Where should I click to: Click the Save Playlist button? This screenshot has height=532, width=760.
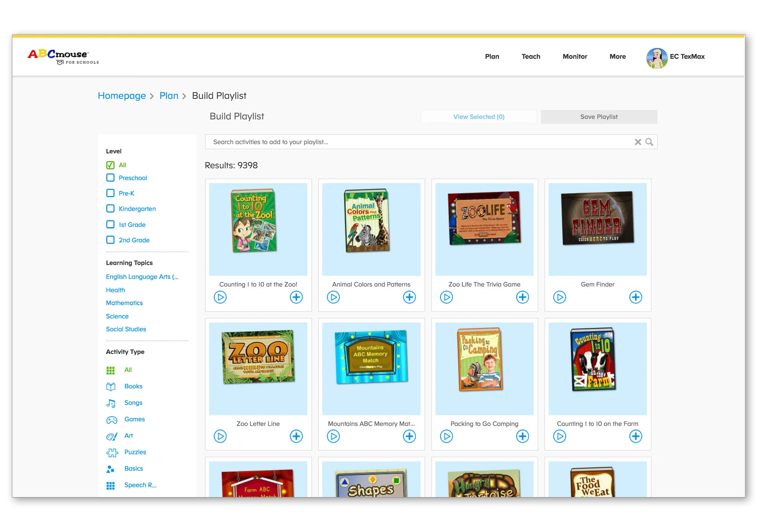point(599,117)
